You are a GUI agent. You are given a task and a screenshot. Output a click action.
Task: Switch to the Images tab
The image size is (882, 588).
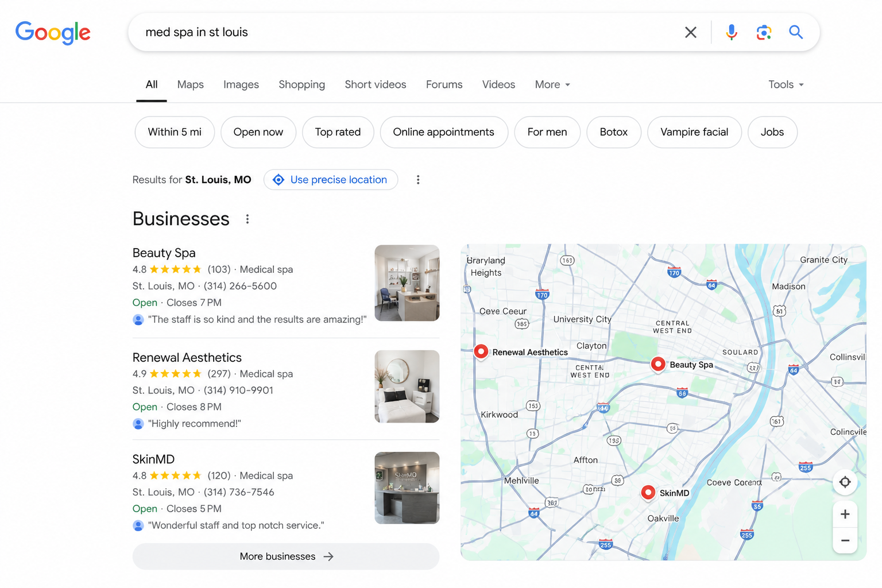pyautogui.click(x=241, y=84)
